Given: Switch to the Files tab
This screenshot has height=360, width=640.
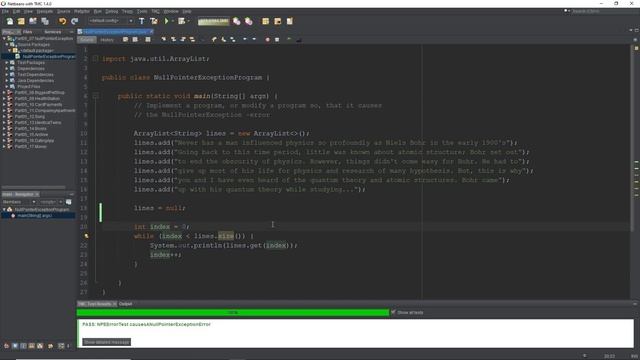Looking at the screenshot, I should (28, 32).
